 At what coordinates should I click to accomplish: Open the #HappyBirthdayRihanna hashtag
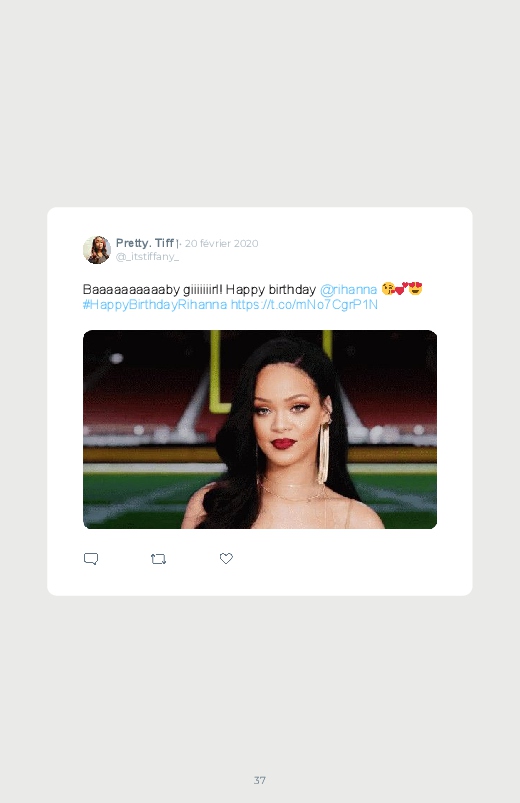tap(155, 305)
